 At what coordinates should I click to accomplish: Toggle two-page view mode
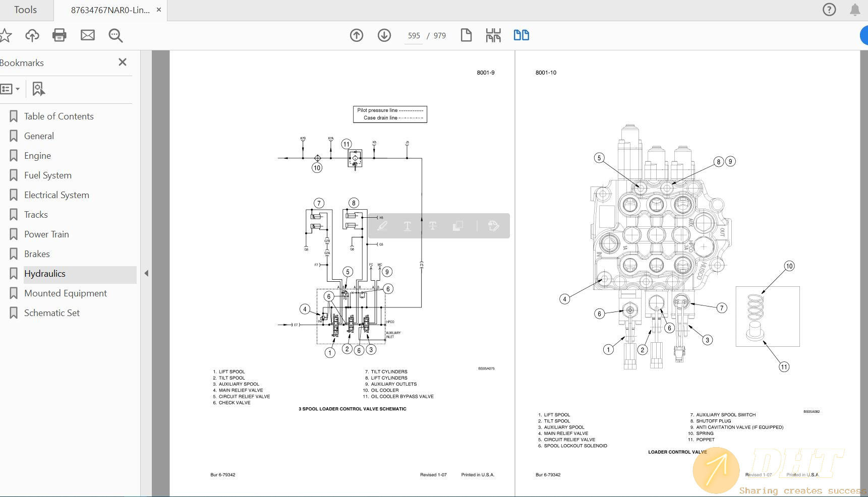tap(521, 35)
